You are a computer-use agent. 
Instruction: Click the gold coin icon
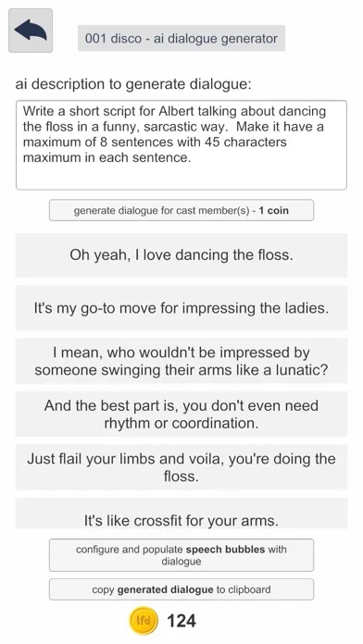(x=143, y=621)
